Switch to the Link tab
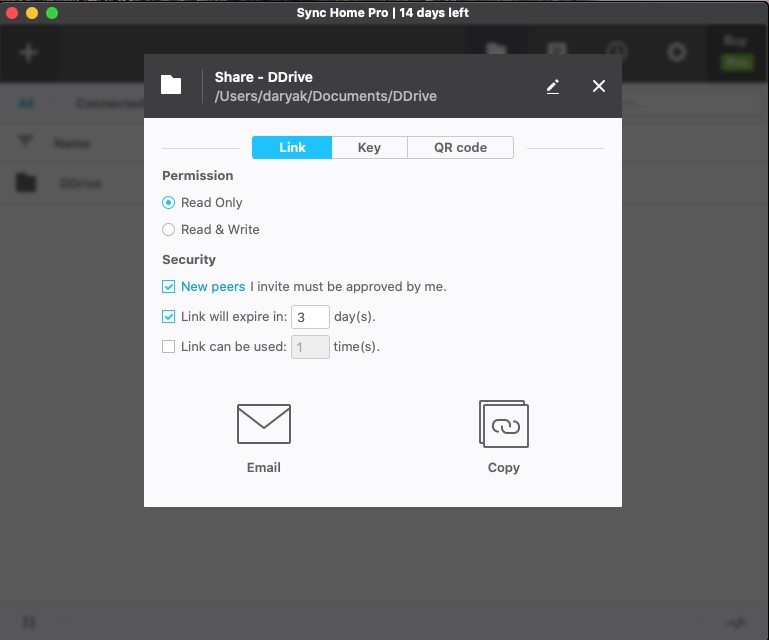769x640 pixels. tap(292, 148)
